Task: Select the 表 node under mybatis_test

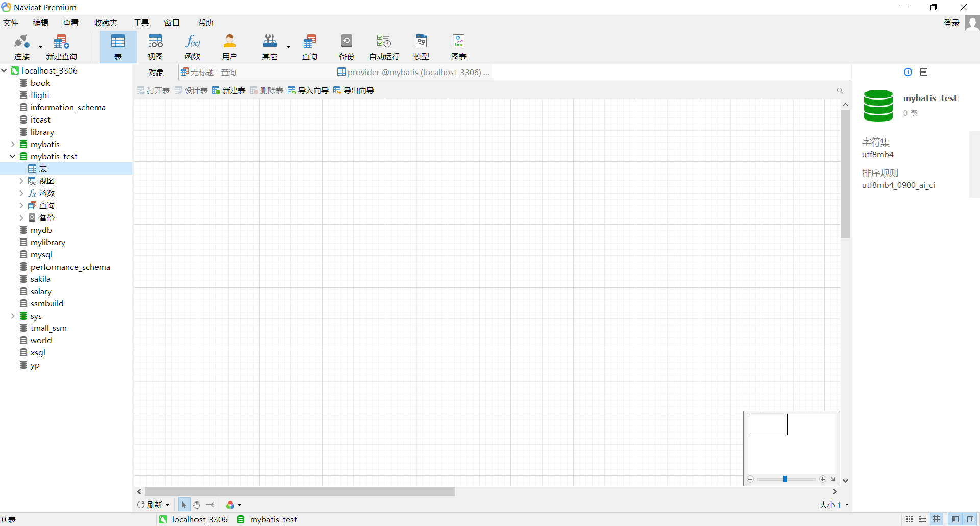Action: (x=66, y=169)
